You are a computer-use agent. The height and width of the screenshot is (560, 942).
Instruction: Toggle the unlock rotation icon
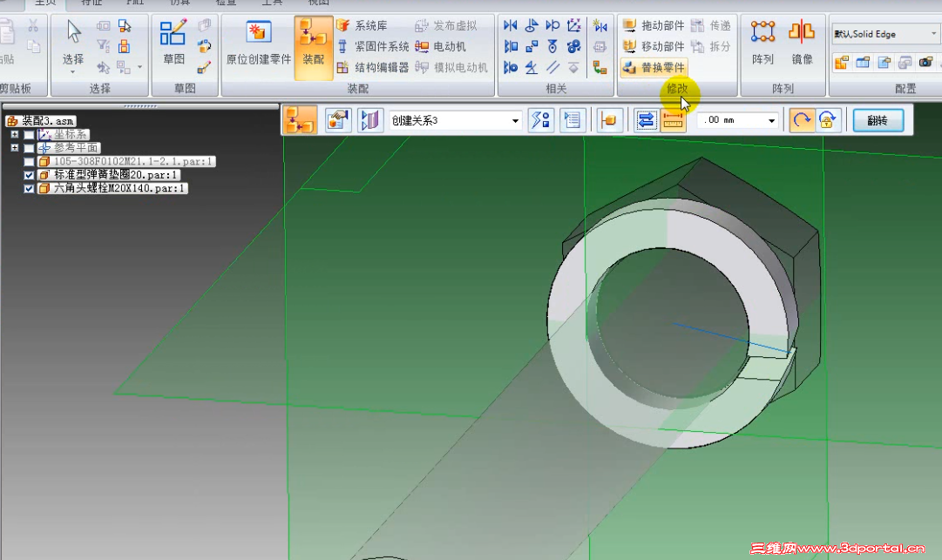click(x=802, y=120)
